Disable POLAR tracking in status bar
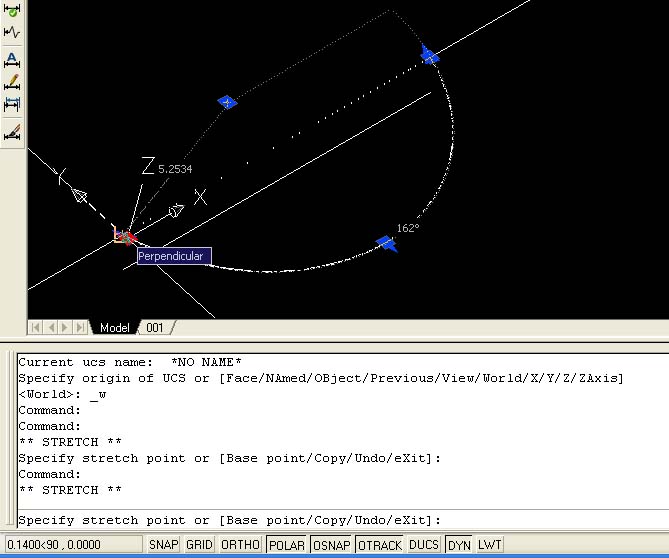The image size is (669, 558). [x=287, y=545]
